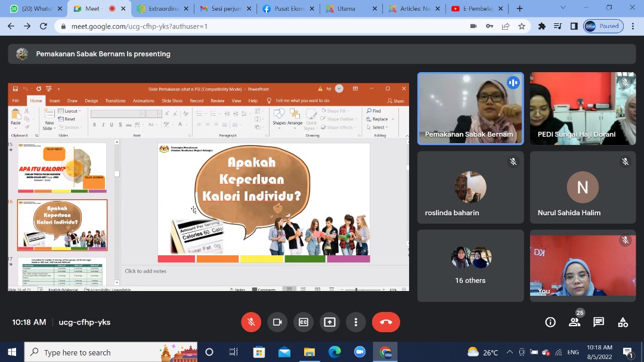Open the Activities panel icon

(x=623, y=322)
